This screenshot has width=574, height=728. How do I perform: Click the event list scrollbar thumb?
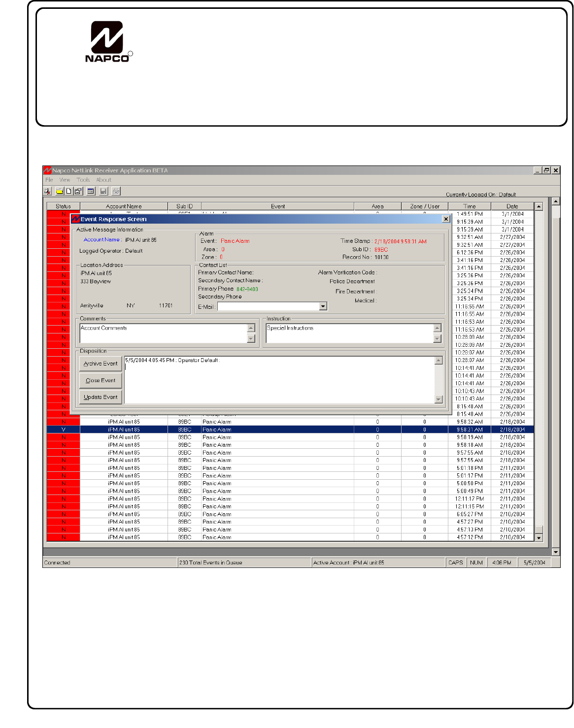(x=539, y=529)
